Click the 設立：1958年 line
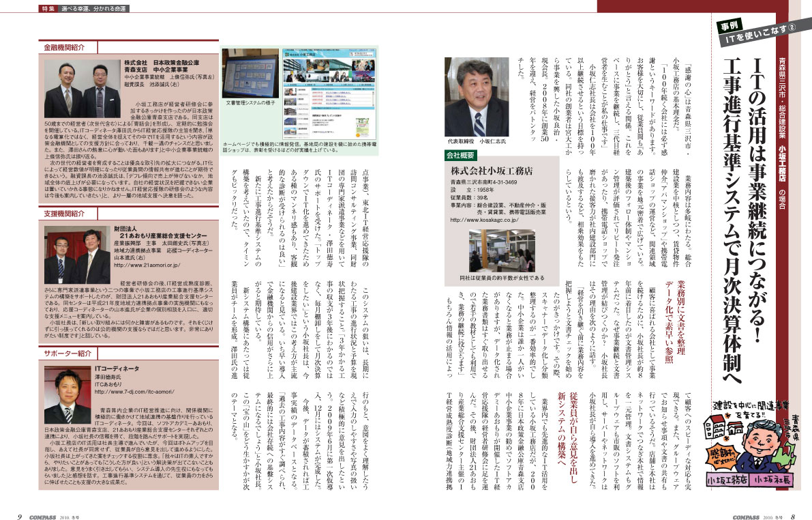This screenshot has width=812, height=520. 472,190
